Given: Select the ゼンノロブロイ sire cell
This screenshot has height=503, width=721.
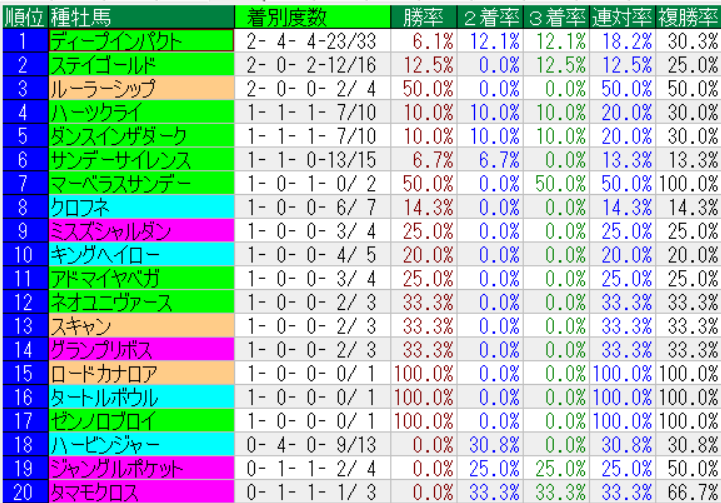Looking at the screenshot, I should coord(141,421).
